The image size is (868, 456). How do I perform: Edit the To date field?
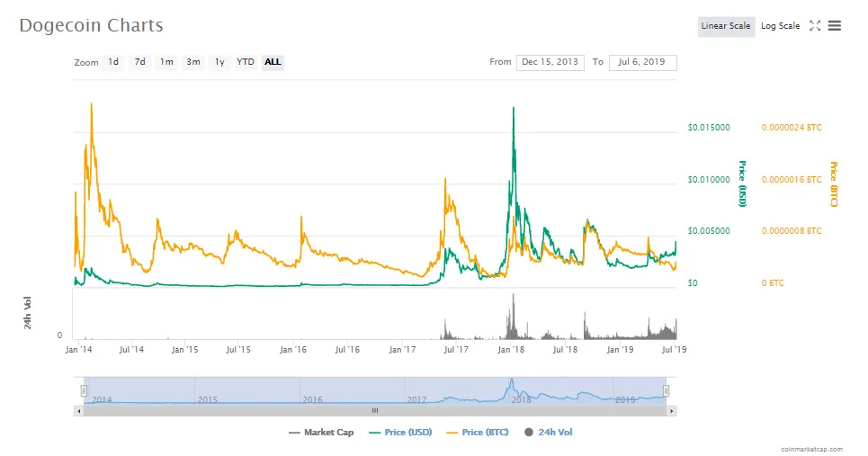click(x=642, y=62)
